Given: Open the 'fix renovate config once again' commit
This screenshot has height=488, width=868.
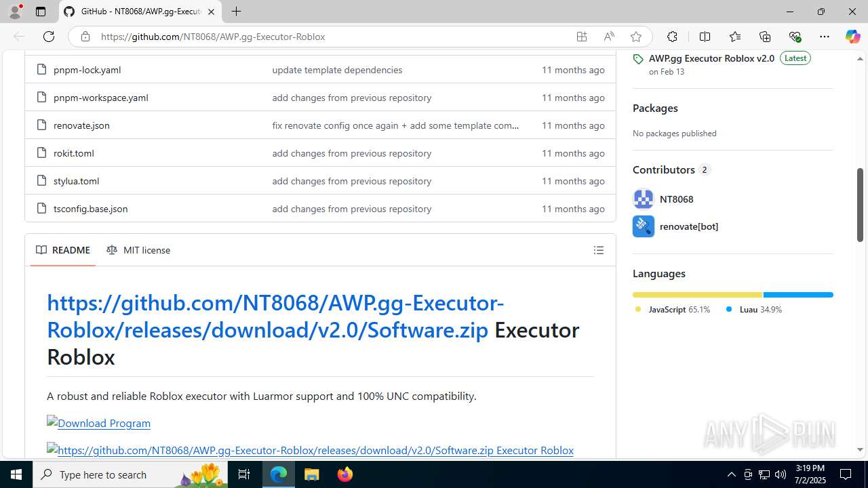Looking at the screenshot, I should (x=395, y=125).
